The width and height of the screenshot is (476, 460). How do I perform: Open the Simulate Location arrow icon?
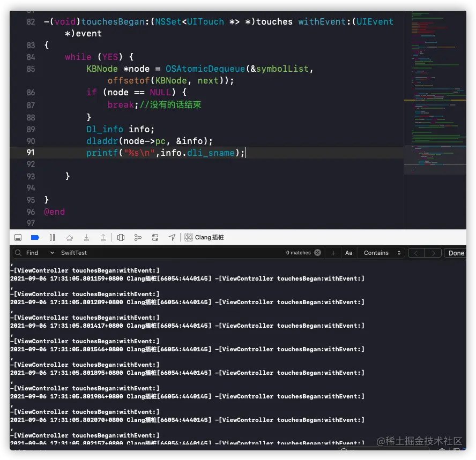click(x=172, y=237)
